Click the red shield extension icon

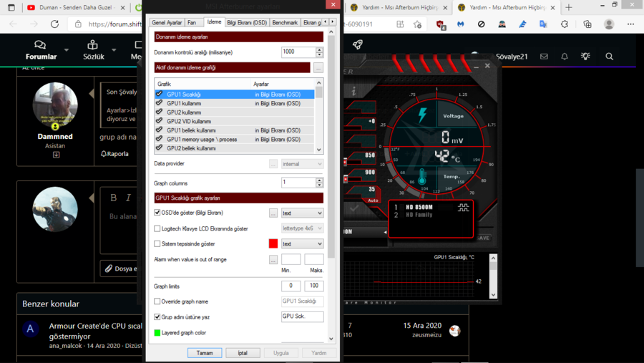pos(440,24)
